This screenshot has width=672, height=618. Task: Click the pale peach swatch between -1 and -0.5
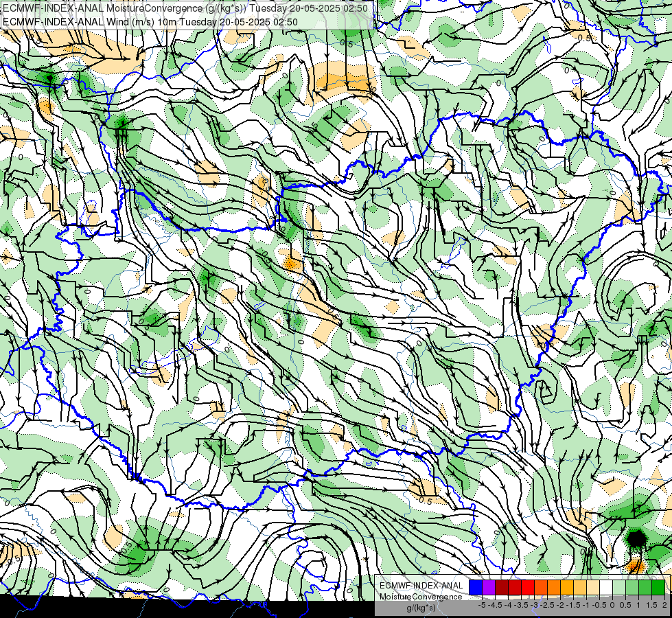(x=593, y=587)
